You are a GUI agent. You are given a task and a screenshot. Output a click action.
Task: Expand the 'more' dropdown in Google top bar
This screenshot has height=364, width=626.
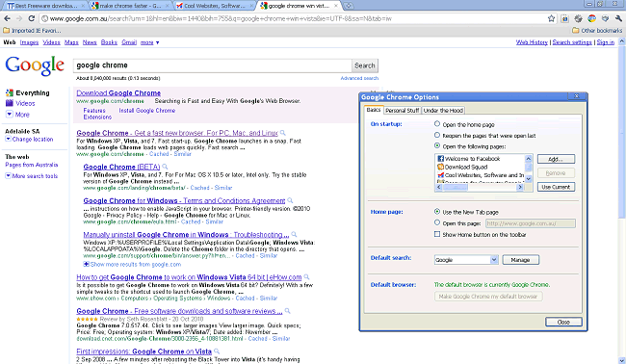point(149,42)
